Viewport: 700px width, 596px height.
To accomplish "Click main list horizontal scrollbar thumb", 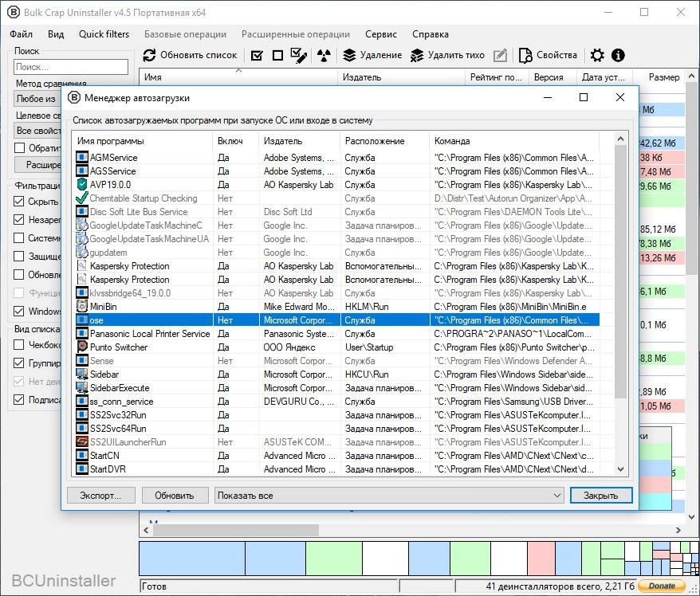I will 236,530.
